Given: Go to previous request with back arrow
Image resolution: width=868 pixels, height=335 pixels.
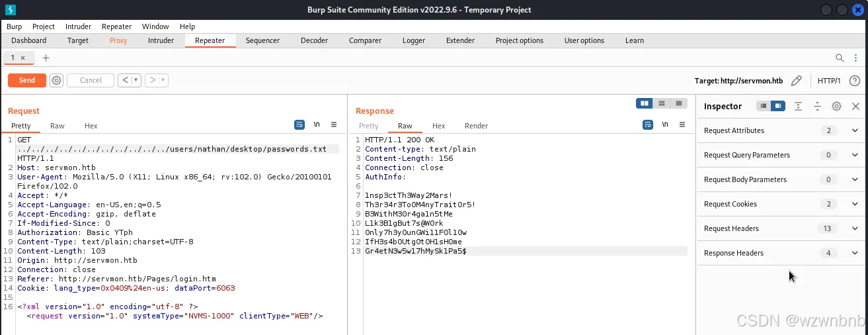Looking at the screenshot, I should (x=126, y=80).
